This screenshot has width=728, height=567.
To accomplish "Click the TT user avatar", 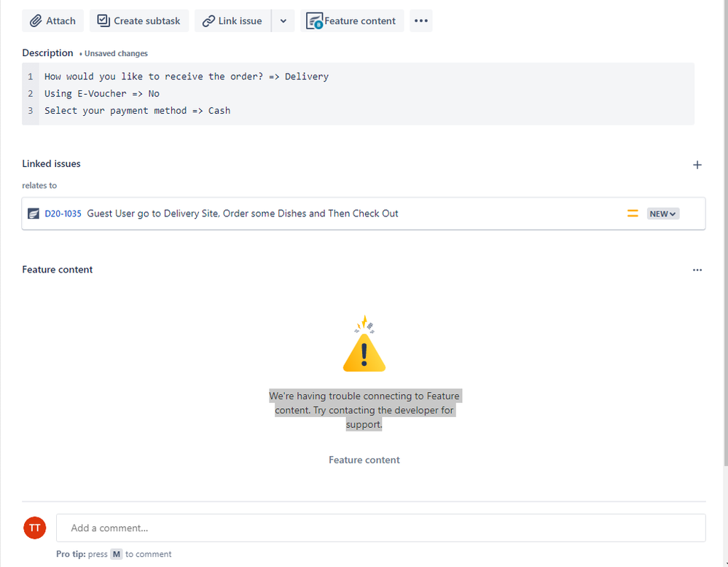I will tap(35, 528).
